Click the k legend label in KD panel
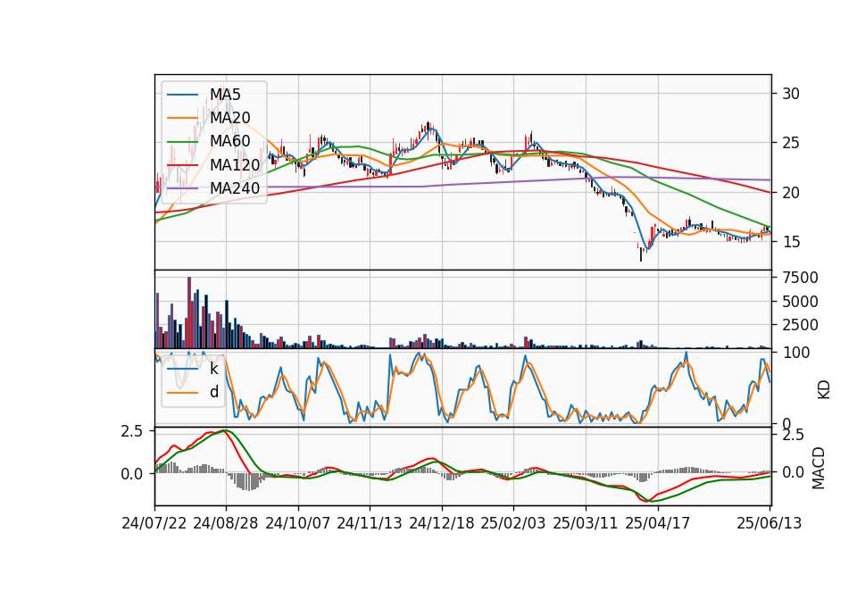The width and height of the screenshot is (857, 616). (214, 369)
